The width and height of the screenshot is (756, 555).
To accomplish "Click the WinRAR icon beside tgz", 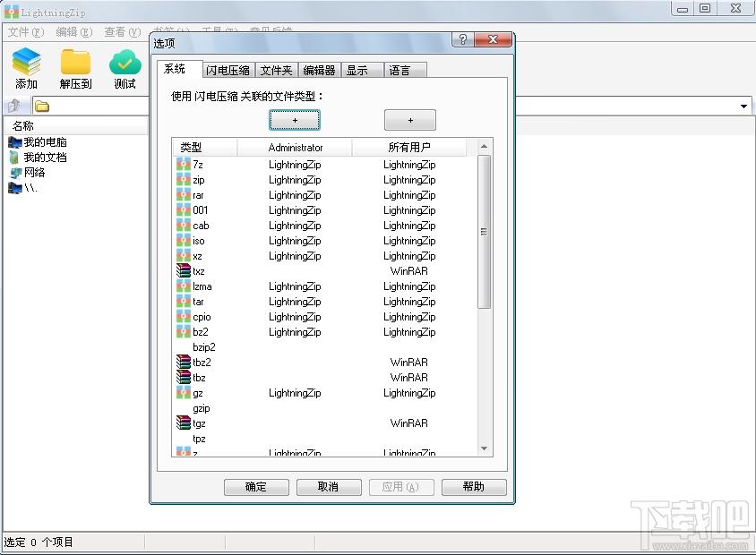I will (x=184, y=423).
